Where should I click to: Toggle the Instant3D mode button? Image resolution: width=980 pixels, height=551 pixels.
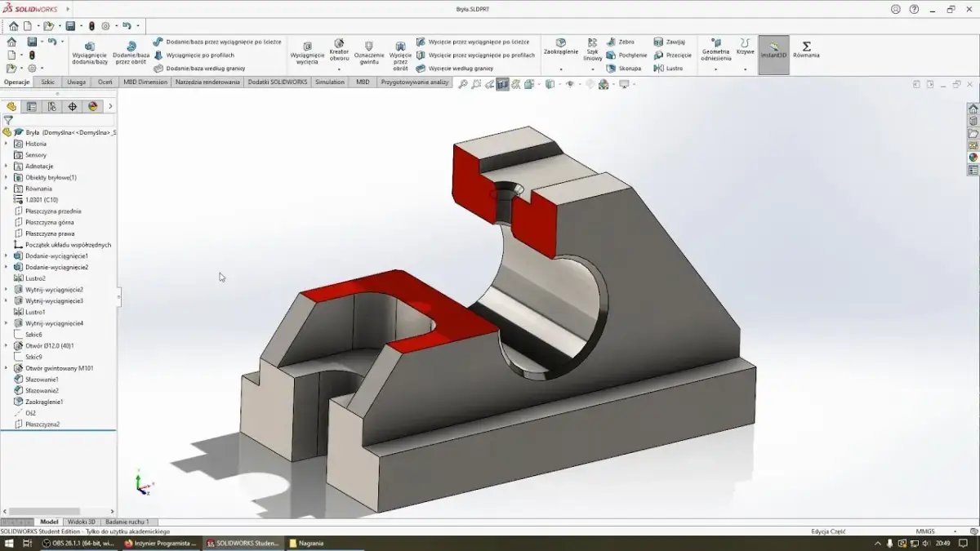[773, 50]
